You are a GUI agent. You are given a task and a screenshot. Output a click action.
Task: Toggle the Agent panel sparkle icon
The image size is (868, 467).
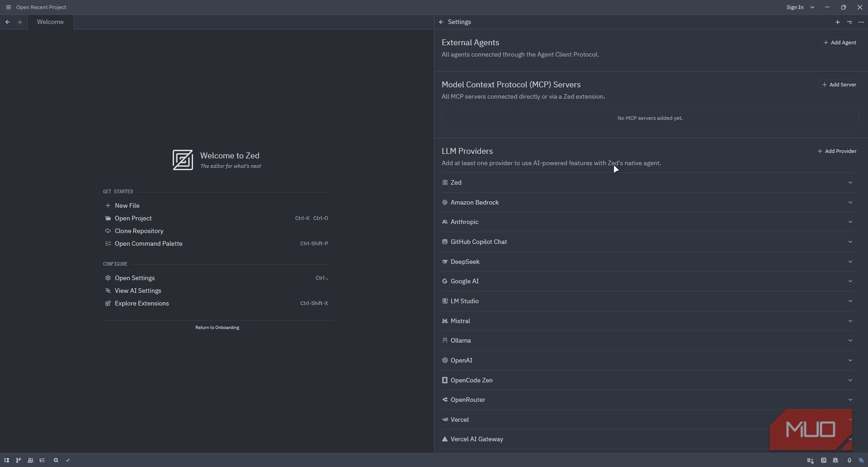click(x=861, y=460)
